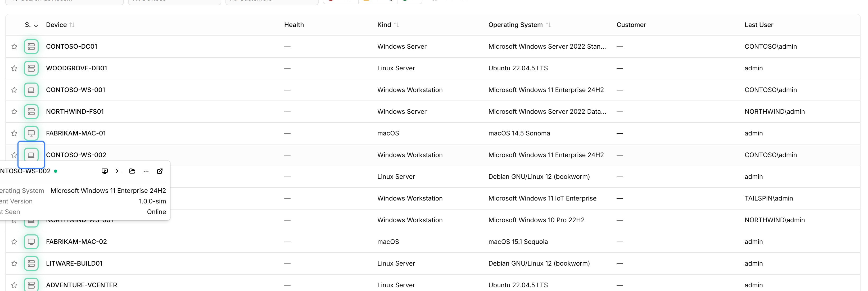Click the CONTOSO-WS-002 laptop status icon

point(31,155)
